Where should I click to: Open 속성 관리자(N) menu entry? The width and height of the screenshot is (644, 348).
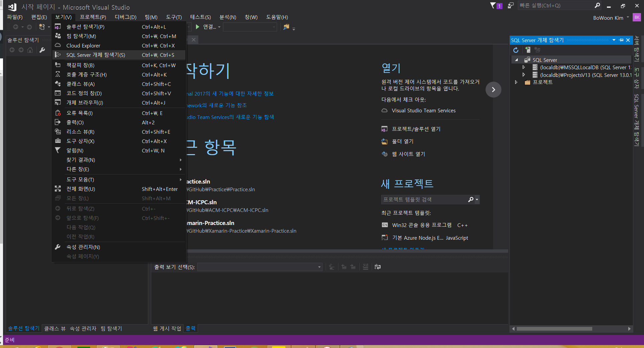point(119,247)
